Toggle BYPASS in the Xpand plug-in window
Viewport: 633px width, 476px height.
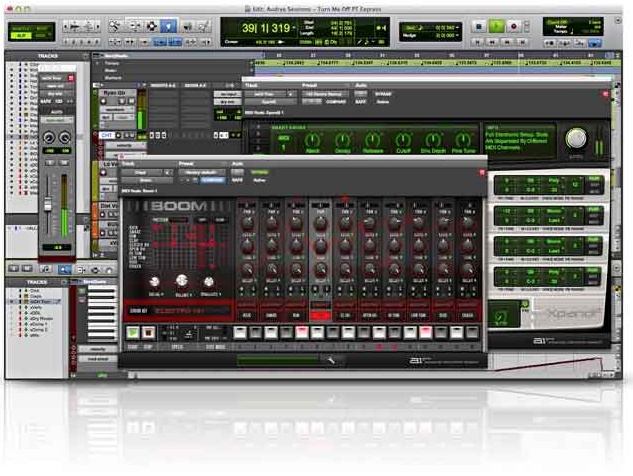[x=383, y=94]
